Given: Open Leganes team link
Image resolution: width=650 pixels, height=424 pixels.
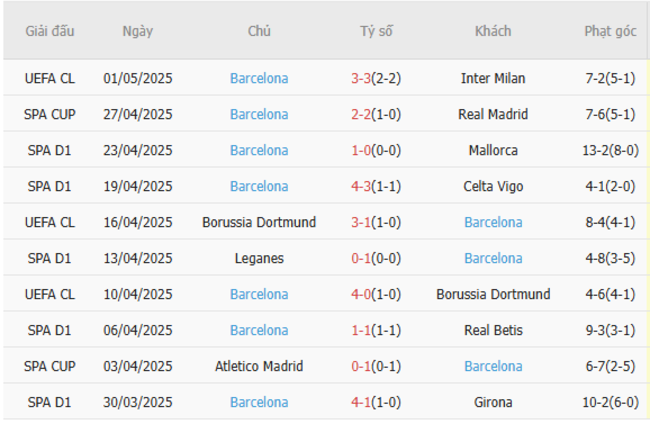Looking at the screenshot, I should pos(259,258).
